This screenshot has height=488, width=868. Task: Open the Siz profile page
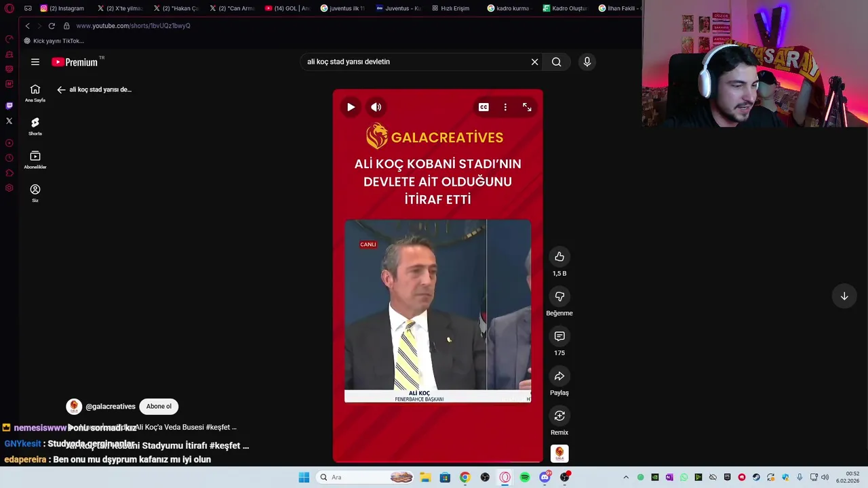pyautogui.click(x=35, y=192)
